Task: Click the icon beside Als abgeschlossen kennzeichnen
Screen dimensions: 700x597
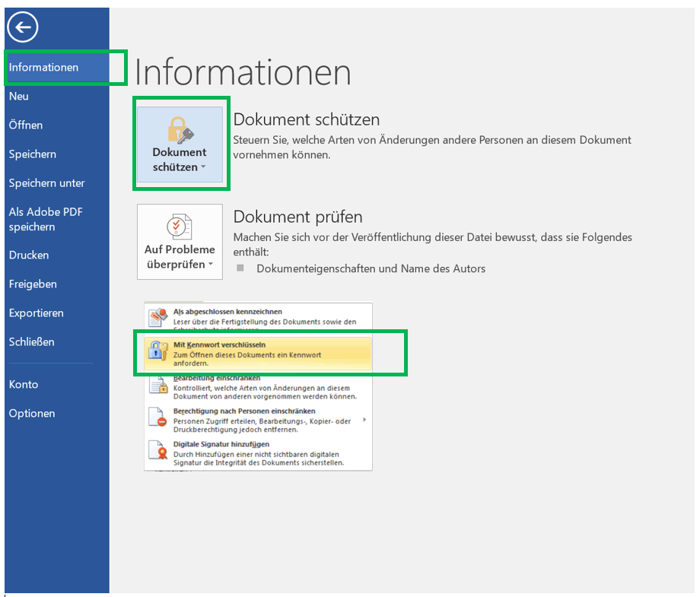Action: click(158, 317)
